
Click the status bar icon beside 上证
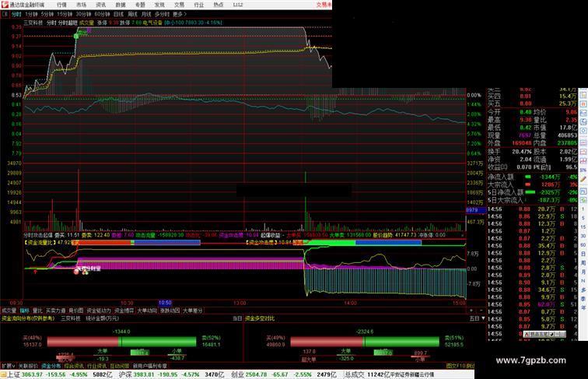tap(3, 374)
